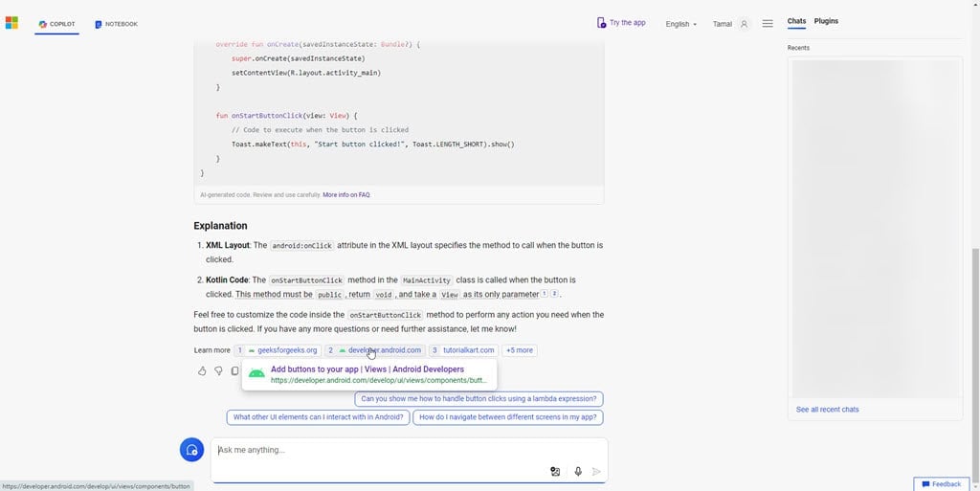
Task: Click the Toast.makeText code line
Action: pos(373,145)
